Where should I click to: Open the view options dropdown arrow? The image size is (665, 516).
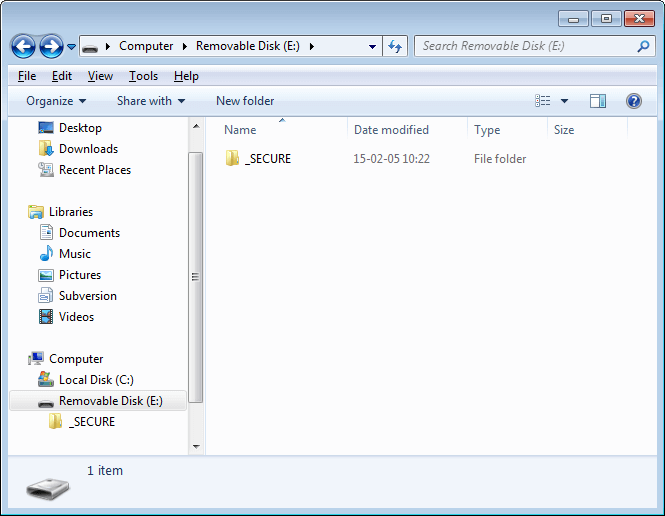pos(564,101)
